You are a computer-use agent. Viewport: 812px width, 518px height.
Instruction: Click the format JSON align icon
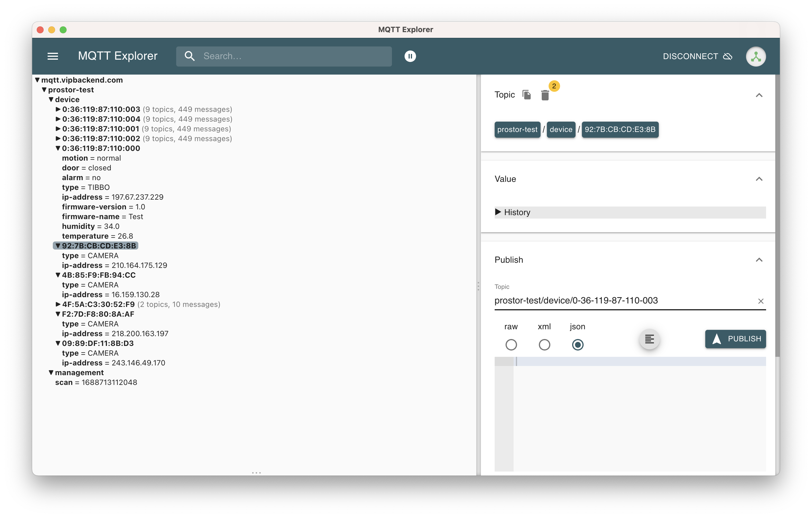coord(649,339)
